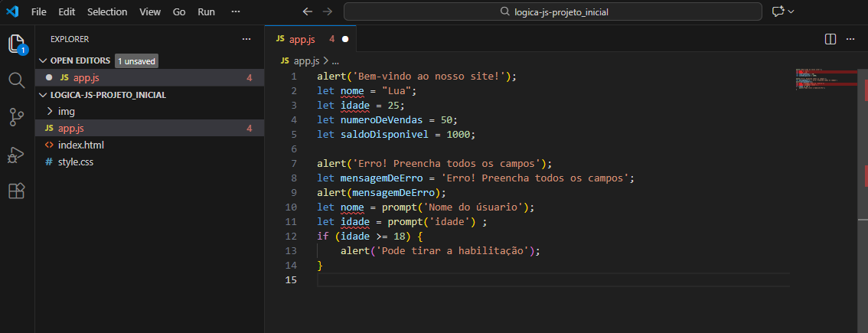Open the Source Control view

tap(17, 117)
